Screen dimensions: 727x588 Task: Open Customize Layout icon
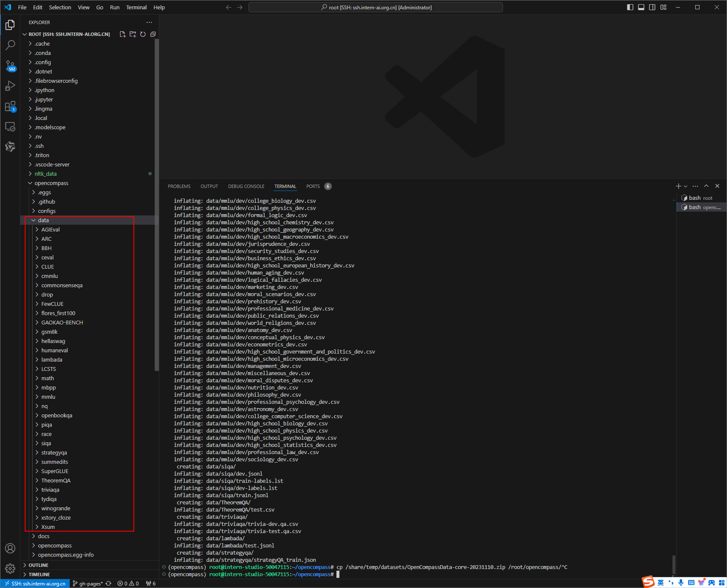(x=664, y=7)
